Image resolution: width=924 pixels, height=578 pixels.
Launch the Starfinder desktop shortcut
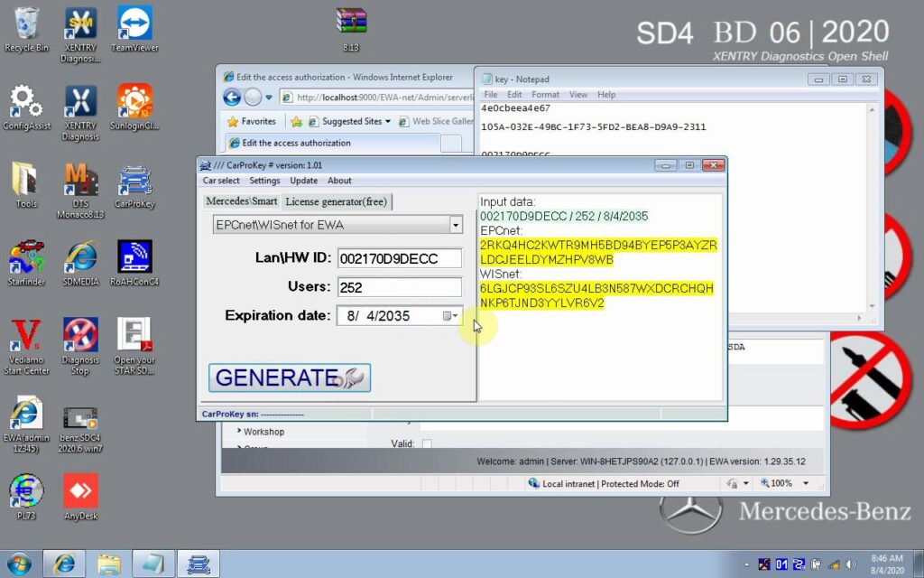26,259
